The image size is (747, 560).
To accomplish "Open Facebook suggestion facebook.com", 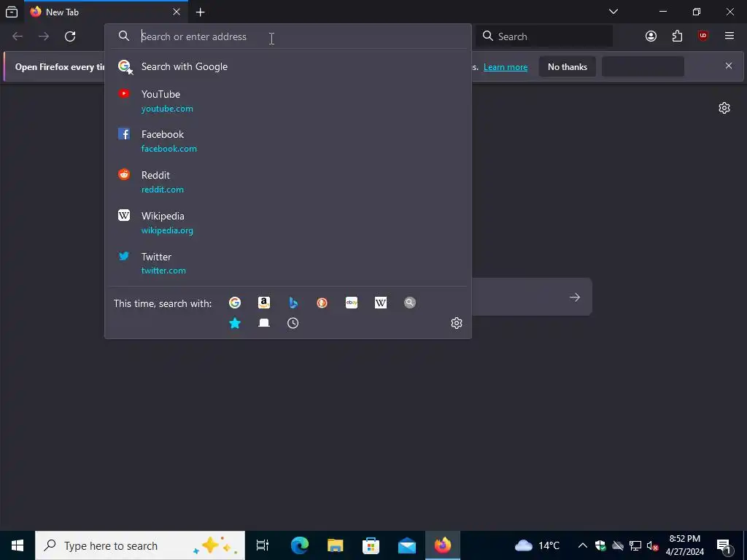I will pos(287,141).
